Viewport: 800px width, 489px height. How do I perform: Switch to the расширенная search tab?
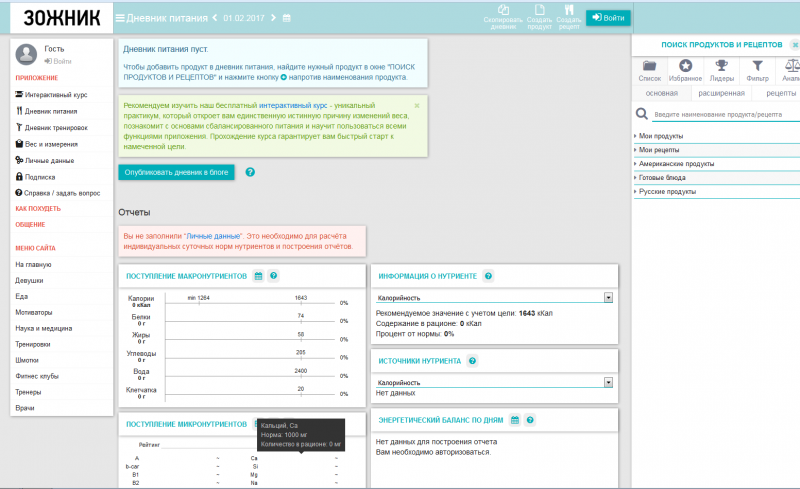point(720,93)
